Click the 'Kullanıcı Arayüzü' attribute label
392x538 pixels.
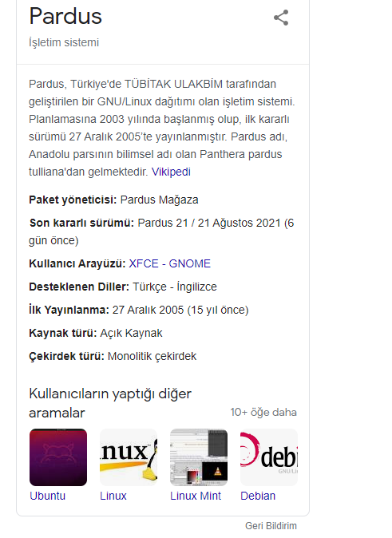[x=77, y=263]
